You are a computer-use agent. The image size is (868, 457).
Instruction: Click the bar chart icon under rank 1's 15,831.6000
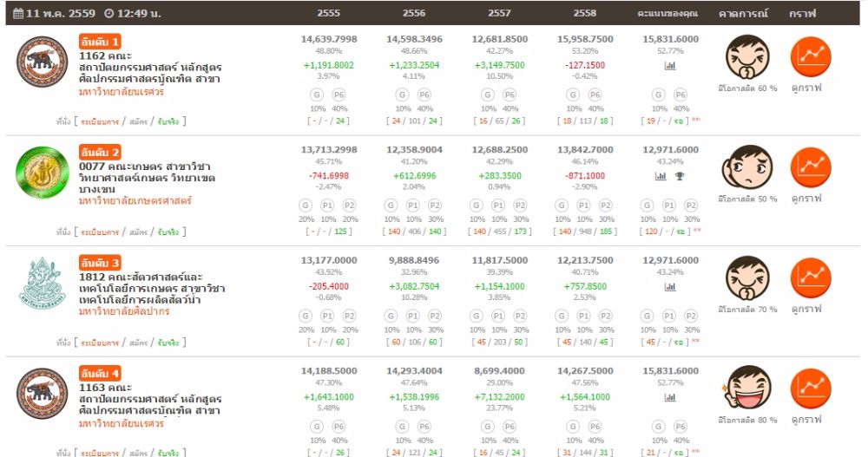click(670, 66)
